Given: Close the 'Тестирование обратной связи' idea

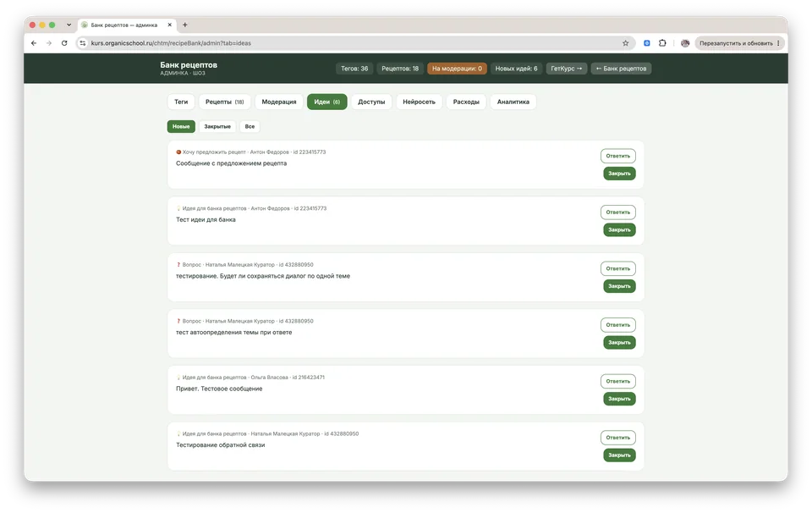Looking at the screenshot, I should click(619, 455).
